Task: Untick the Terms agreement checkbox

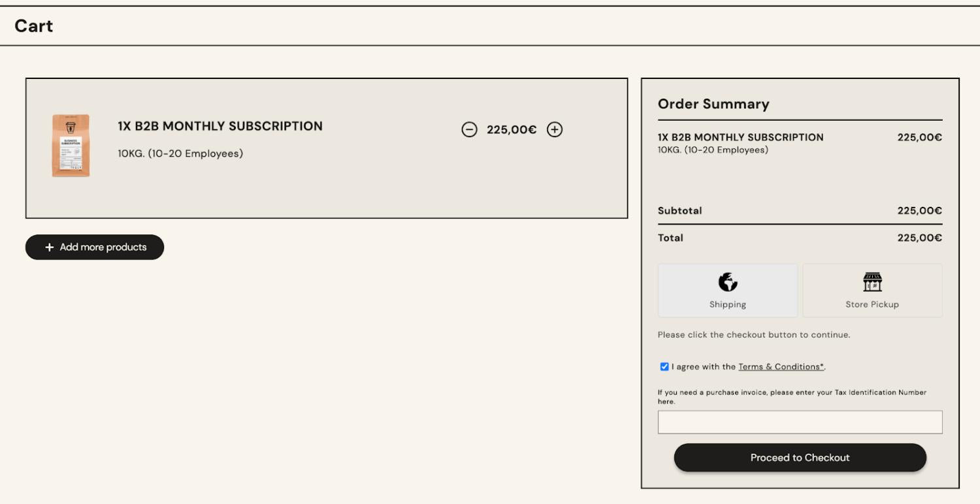Action: point(664,367)
